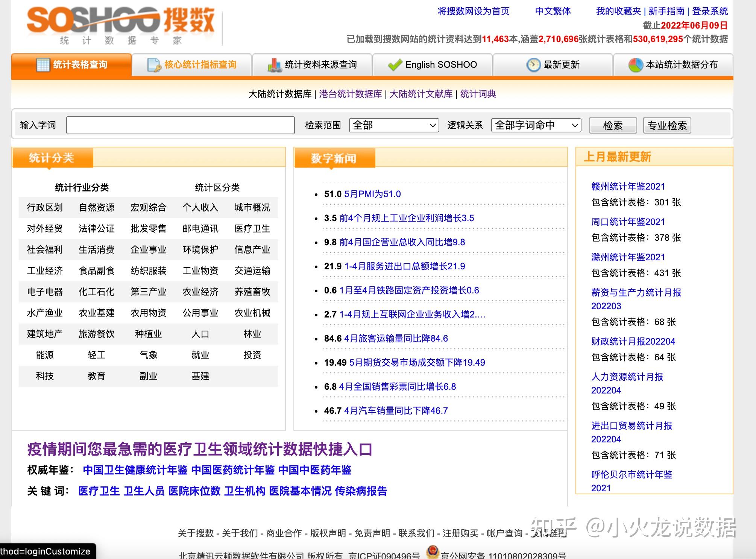Click the table grid icon for 统计表格查询
The width and height of the screenshot is (756, 559).
[43, 65]
